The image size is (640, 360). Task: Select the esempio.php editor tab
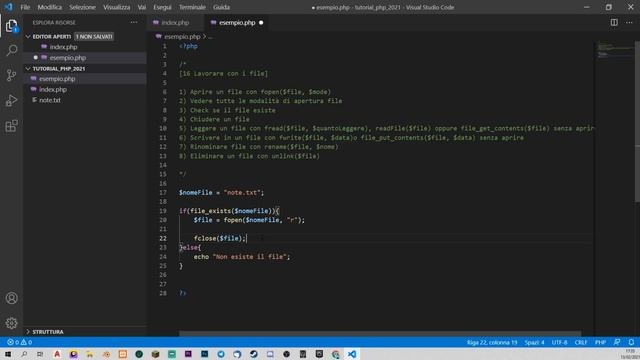(x=237, y=22)
